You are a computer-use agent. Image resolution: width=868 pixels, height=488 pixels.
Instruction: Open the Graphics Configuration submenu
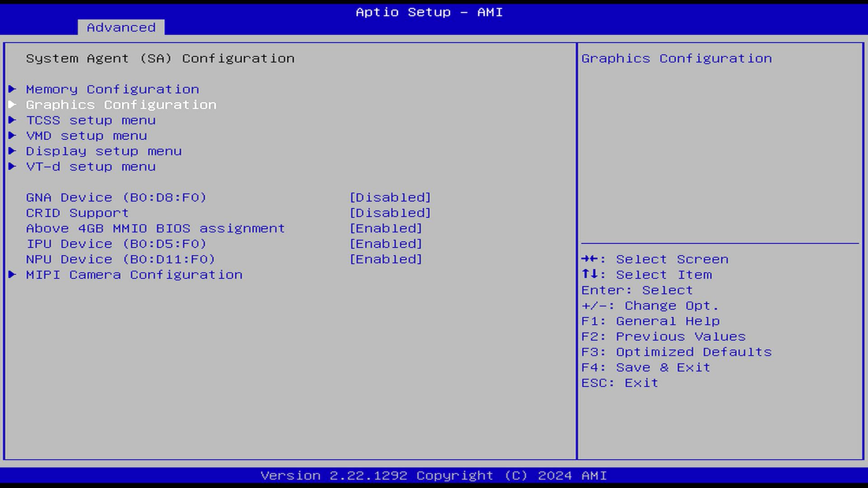(x=121, y=104)
